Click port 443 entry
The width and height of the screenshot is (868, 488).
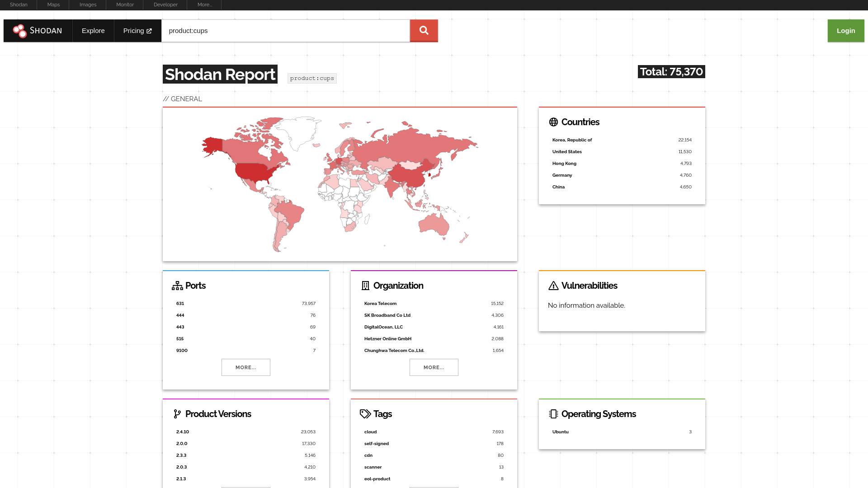(x=246, y=327)
